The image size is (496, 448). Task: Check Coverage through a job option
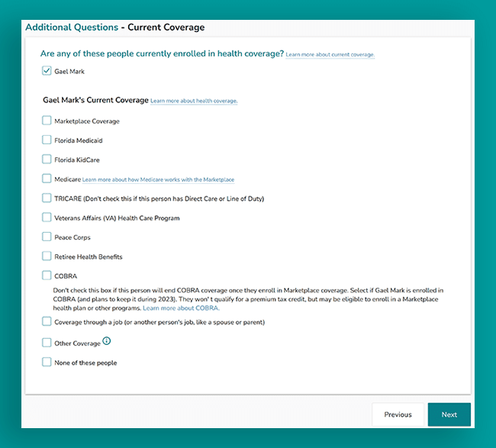(x=47, y=321)
